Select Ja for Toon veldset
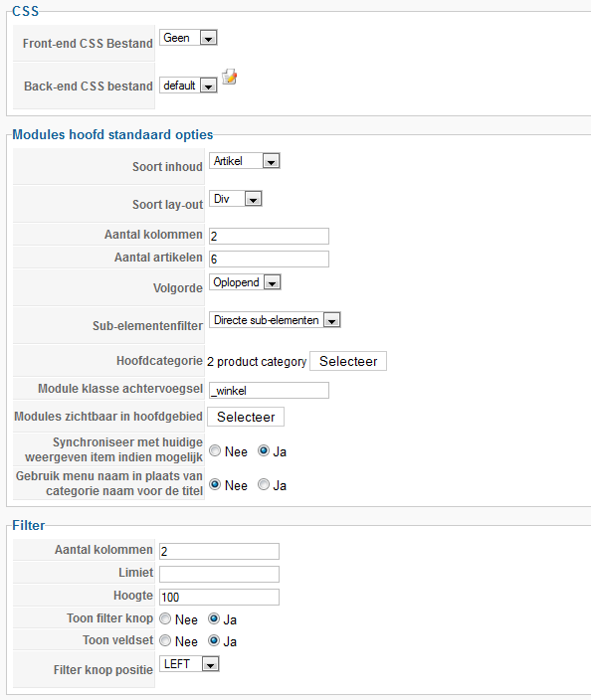This screenshot has width=591, height=700. (x=214, y=640)
